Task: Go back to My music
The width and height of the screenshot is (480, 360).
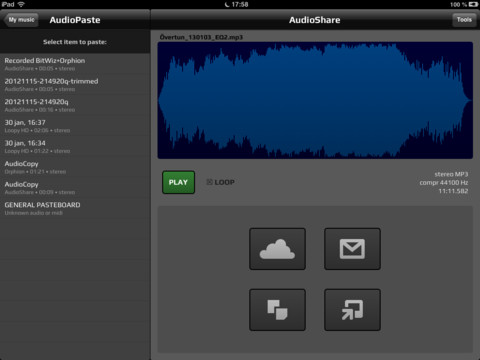Action: click(21, 20)
